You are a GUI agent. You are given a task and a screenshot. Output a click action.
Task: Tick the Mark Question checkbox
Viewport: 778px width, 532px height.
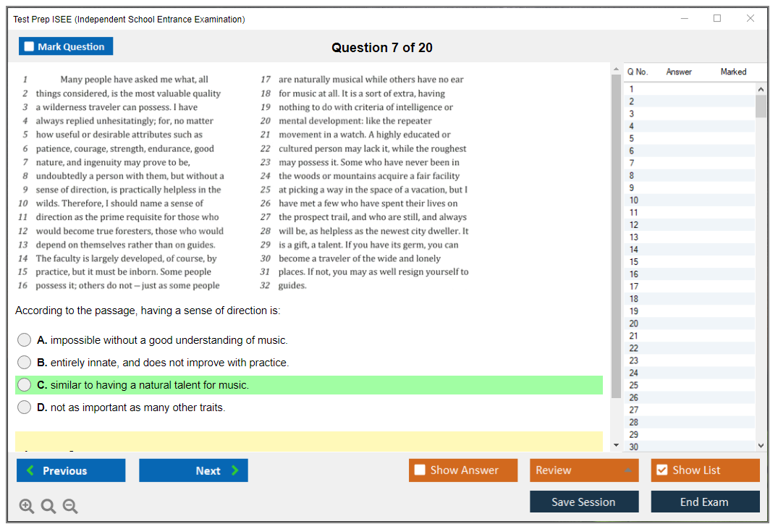pos(30,47)
